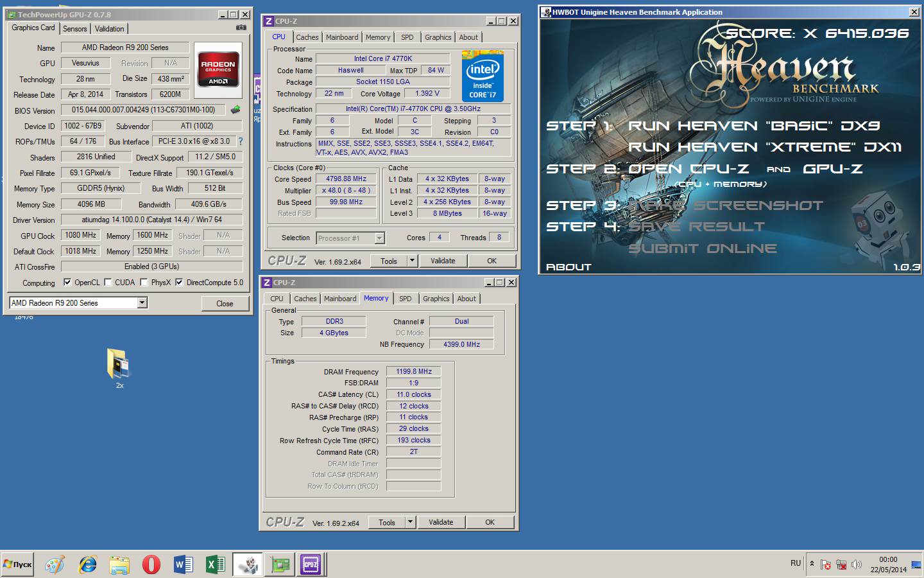Toggle the OpenCL checkbox

pyautogui.click(x=67, y=282)
